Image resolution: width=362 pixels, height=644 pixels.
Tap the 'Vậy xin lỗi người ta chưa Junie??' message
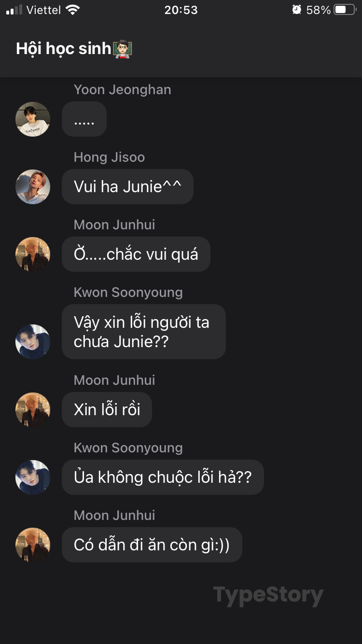pyautogui.click(x=144, y=332)
